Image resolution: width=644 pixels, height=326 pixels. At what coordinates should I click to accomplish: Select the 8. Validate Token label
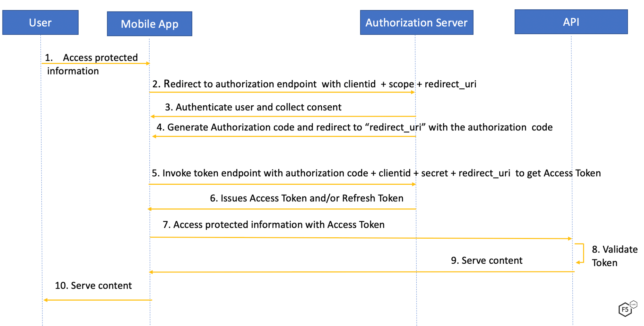614,256
